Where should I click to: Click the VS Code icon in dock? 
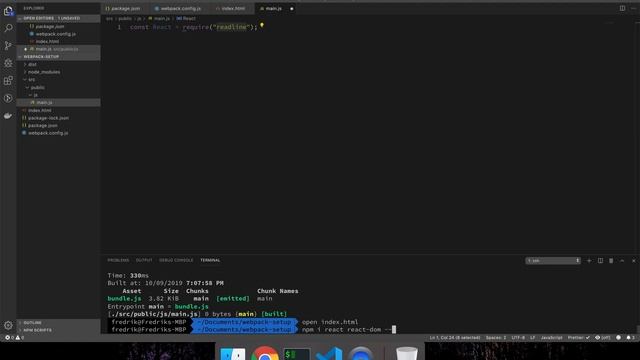coord(329,353)
